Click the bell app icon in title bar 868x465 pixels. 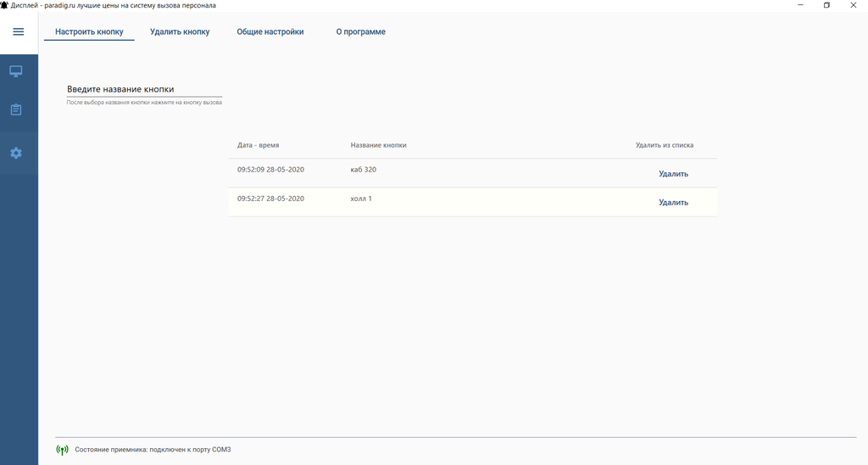(x=4, y=5)
